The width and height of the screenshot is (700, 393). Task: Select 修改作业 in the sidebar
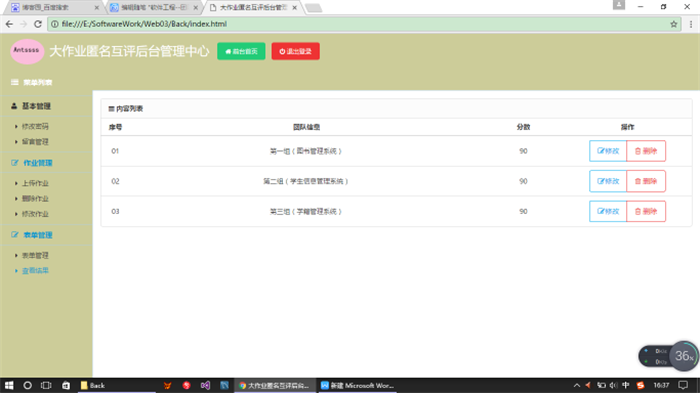coord(35,214)
